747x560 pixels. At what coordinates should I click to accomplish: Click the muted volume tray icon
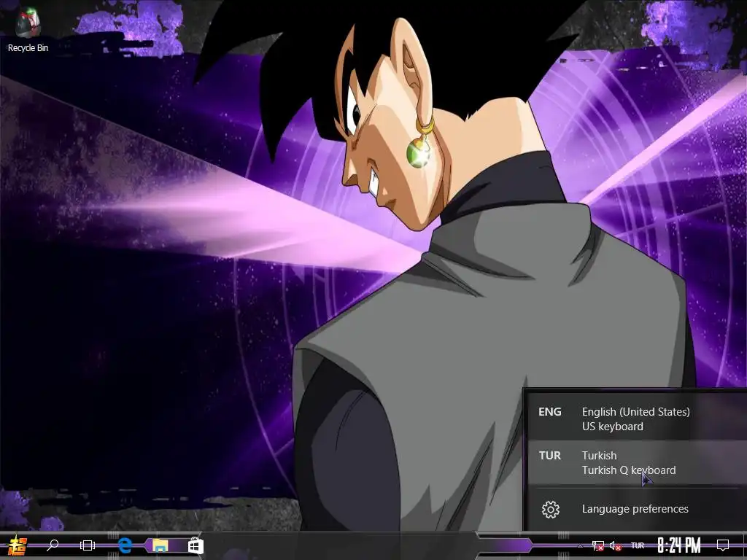point(615,545)
